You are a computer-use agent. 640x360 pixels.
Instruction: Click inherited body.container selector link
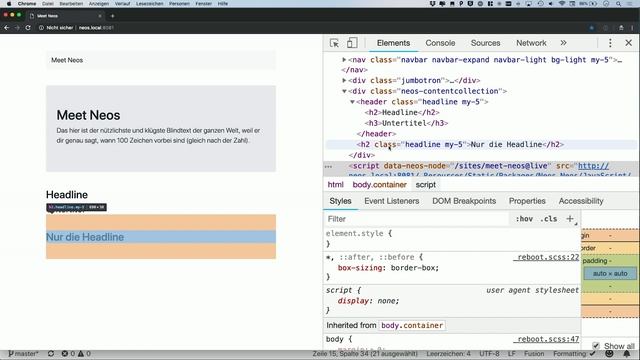coord(412,325)
